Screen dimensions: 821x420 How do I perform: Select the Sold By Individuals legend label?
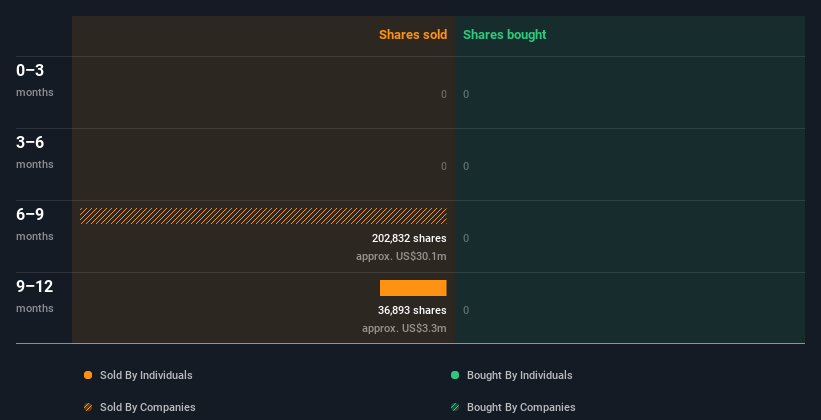pos(146,375)
